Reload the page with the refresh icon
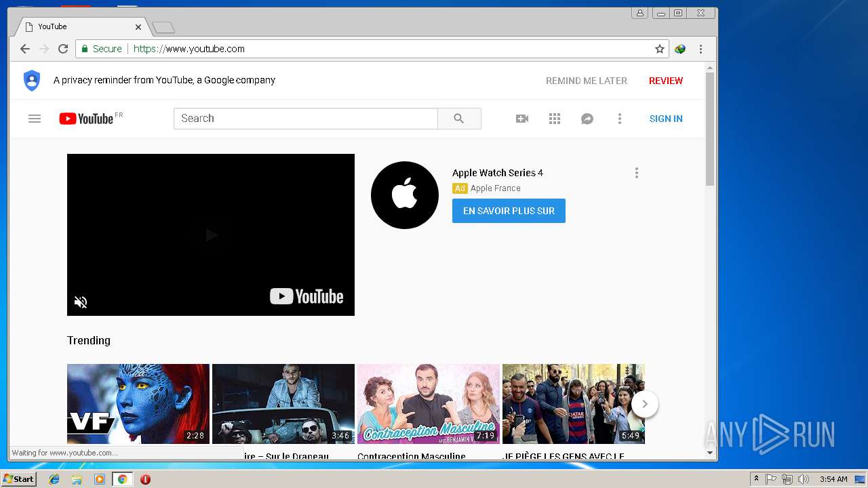The image size is (868, 488). (x=63, y=49)
